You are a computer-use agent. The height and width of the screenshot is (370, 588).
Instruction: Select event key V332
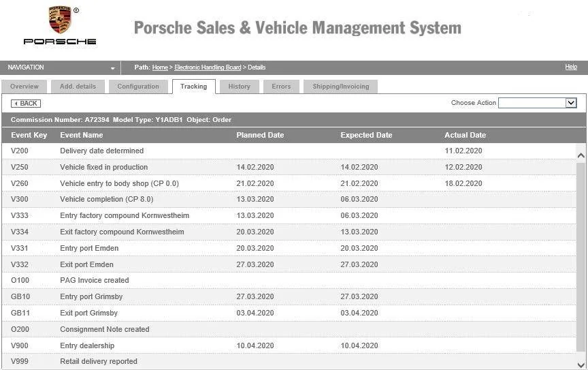[x=20, y=264]
